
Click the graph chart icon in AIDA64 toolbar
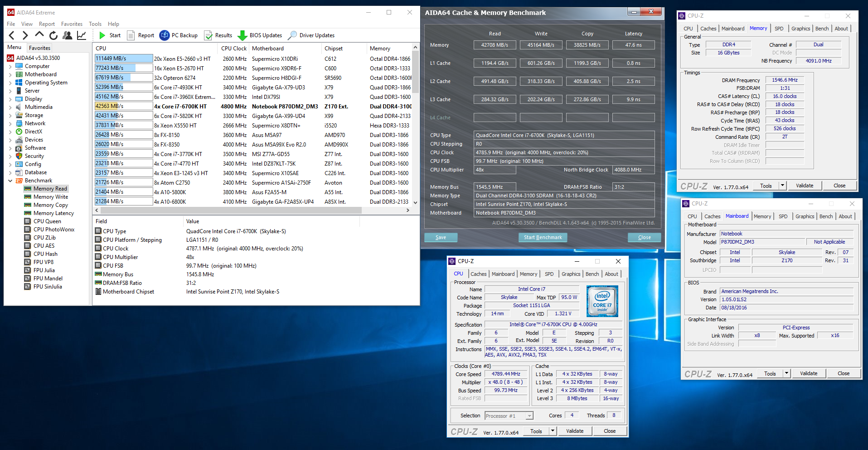click(82, 35)
